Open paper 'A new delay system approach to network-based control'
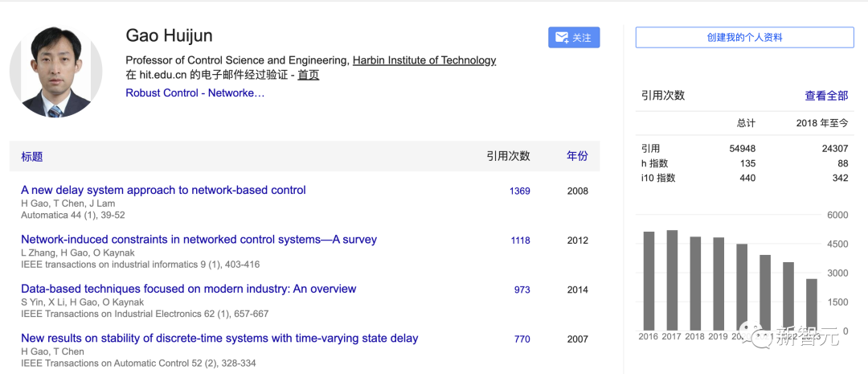Screen dimensions: 868x374 point(163,190)
